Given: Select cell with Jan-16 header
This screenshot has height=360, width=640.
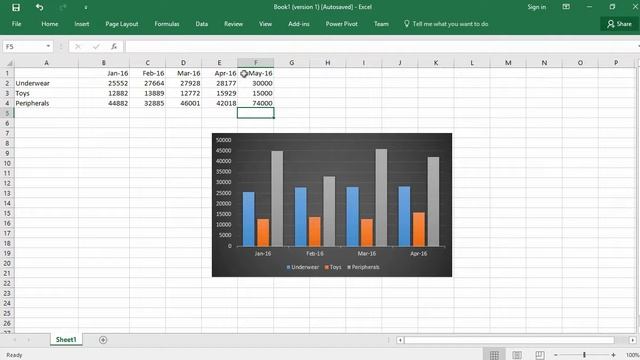Looking at the screenshot, I should point(104,73).
